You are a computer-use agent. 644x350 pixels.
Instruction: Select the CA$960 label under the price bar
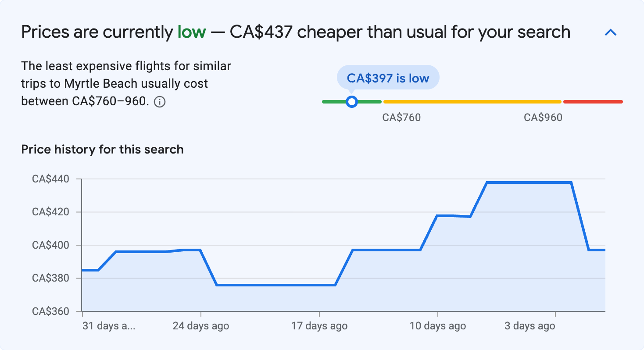click(x=543, y=117)
